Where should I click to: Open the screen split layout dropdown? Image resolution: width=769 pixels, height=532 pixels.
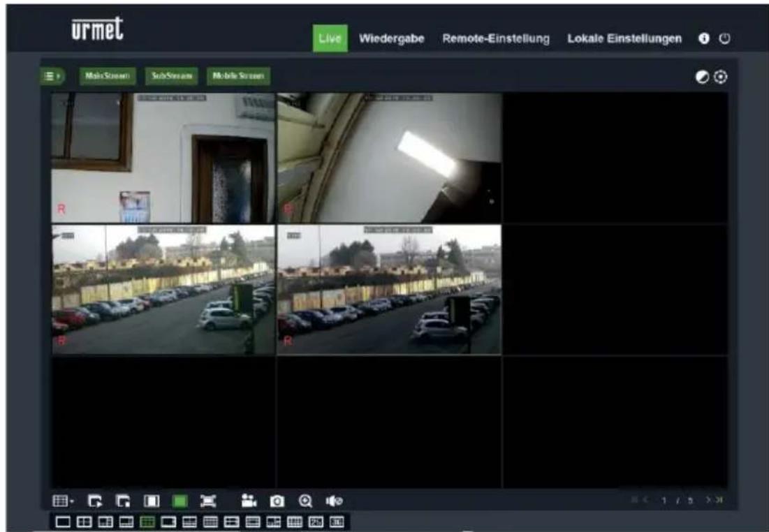click(59, 500)
